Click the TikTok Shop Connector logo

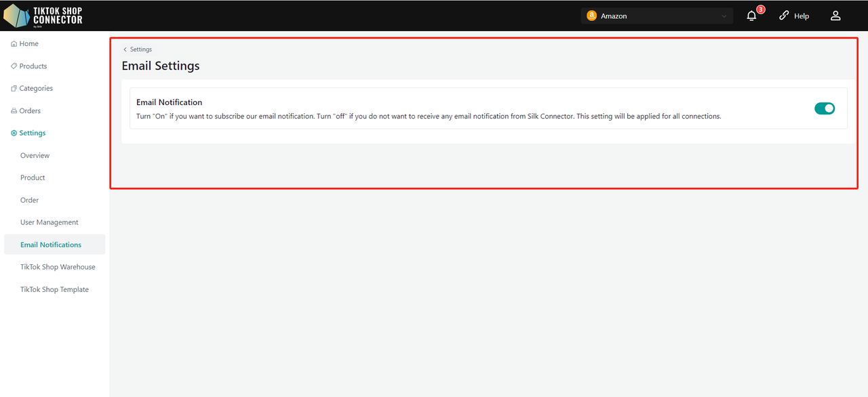coord(43,16)
